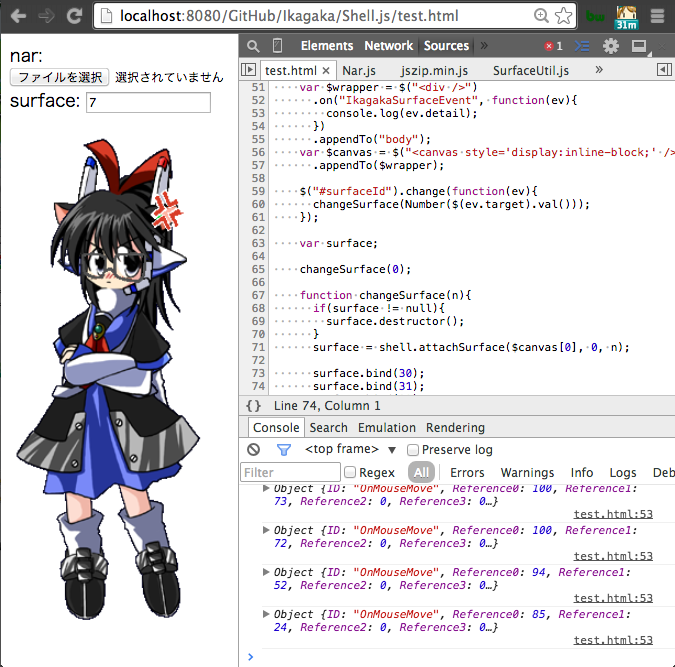
Task: Open the SurfaceUtil.js file tab
Action: click(531, 71)
